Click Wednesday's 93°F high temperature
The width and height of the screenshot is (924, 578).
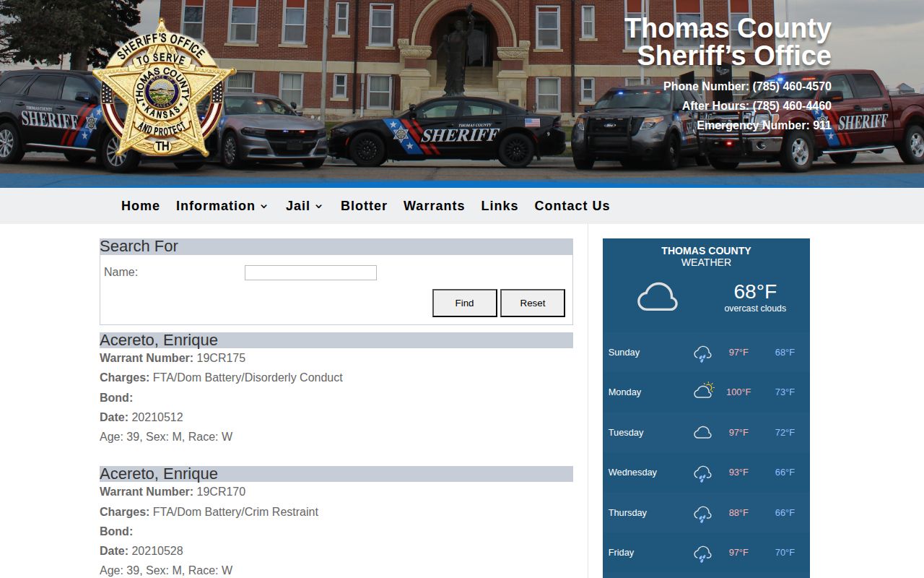pos(738,473)
